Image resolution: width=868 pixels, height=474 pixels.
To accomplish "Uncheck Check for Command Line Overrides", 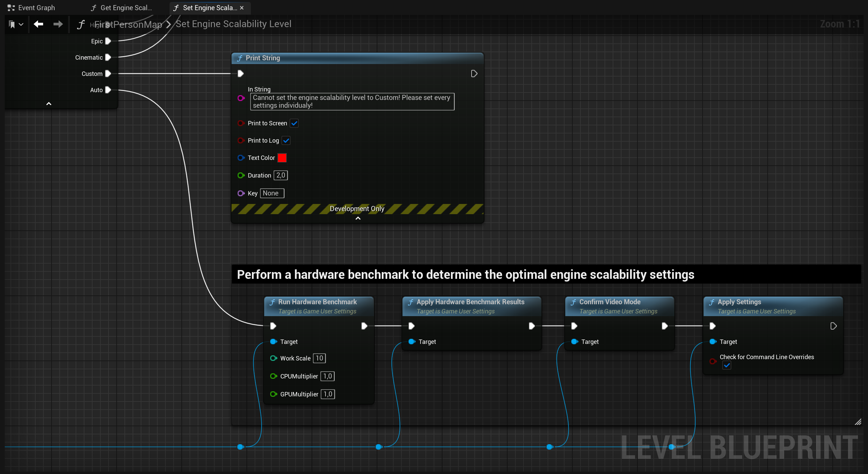I will click(x=727, y=365).
